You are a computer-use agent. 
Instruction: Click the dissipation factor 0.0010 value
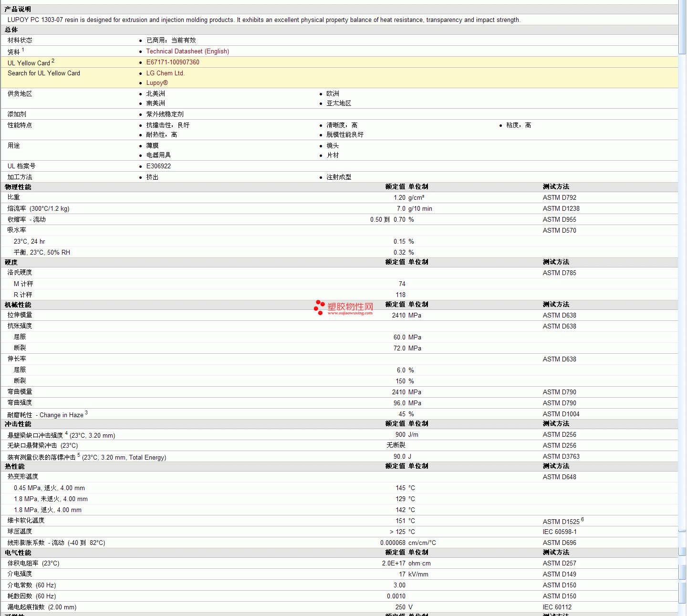[x=396, y=596]
